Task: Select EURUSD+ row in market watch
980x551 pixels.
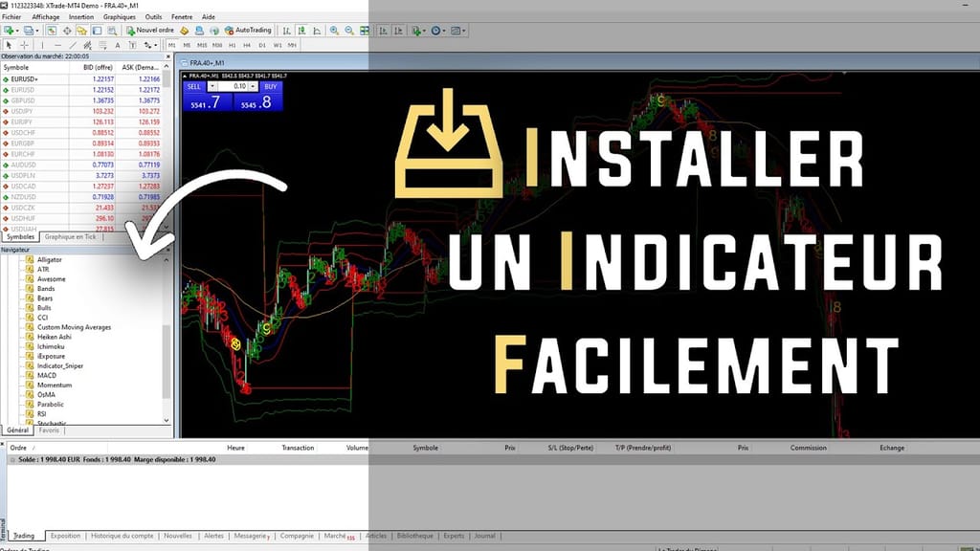Action: click(82, 79)
